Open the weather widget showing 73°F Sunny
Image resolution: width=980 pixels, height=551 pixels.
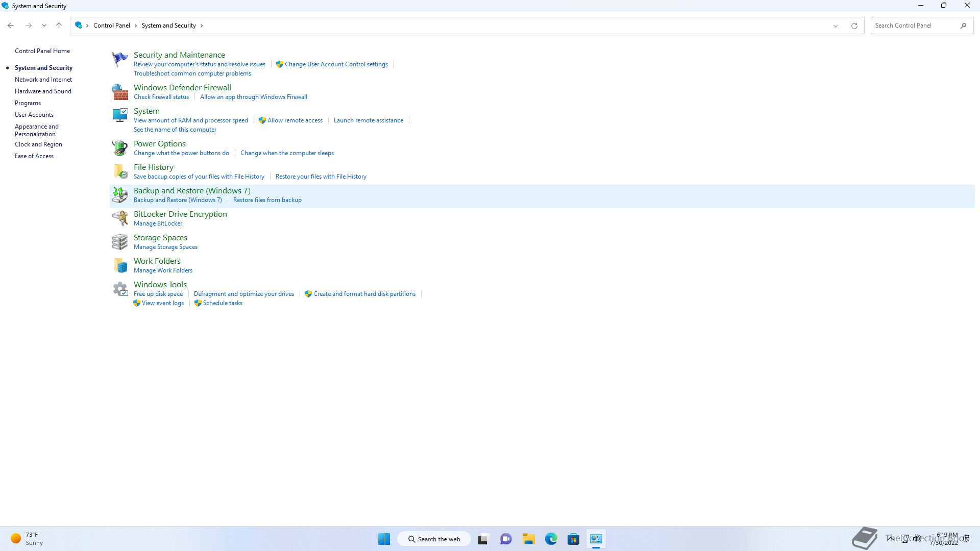click(27, 539)
